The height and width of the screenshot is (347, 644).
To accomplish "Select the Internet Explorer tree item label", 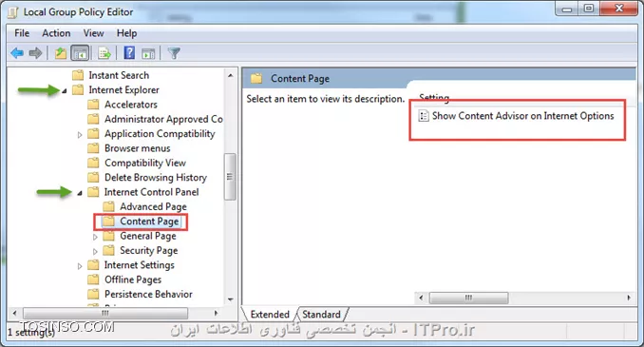I will pyautogui.click(x=123, y=90).
